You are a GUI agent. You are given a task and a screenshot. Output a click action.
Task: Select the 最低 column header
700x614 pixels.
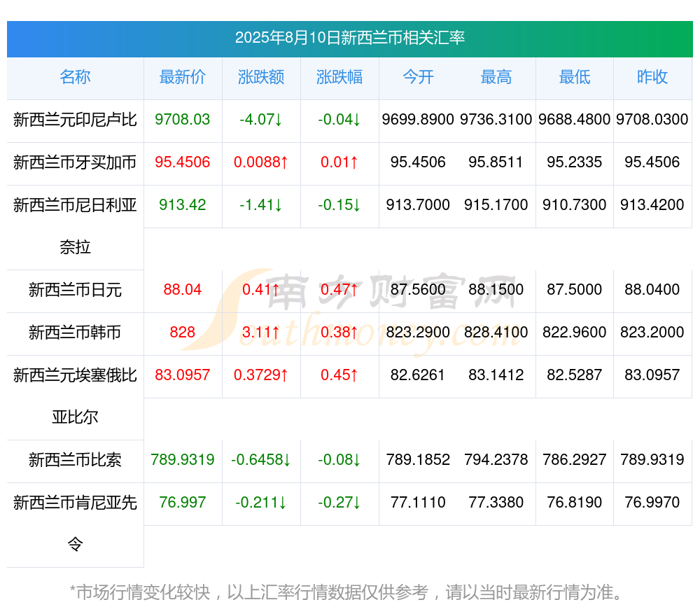[x=575, y=77]
